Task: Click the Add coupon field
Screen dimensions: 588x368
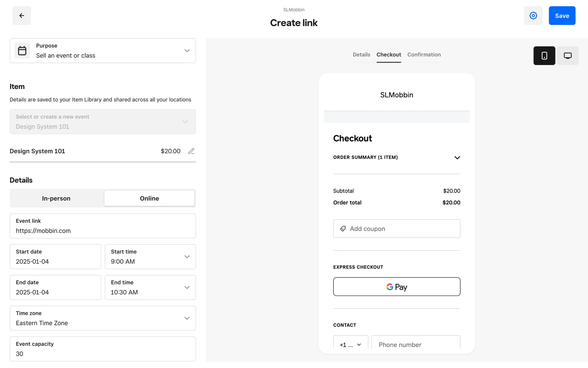Action: 397,229
